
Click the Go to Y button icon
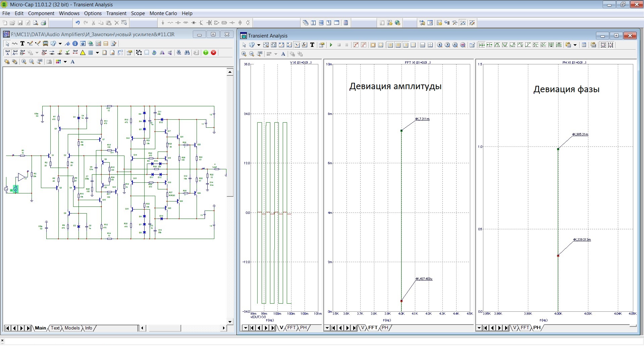tap(447, 45)
